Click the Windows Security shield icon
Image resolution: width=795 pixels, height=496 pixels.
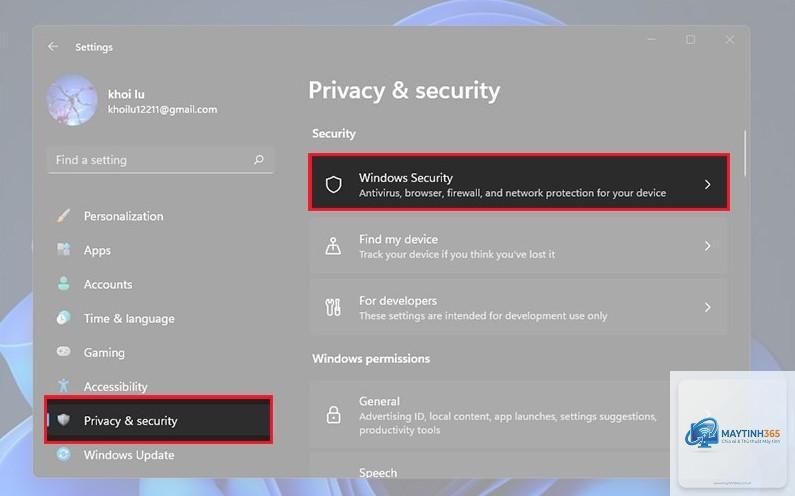pos(334,185)
